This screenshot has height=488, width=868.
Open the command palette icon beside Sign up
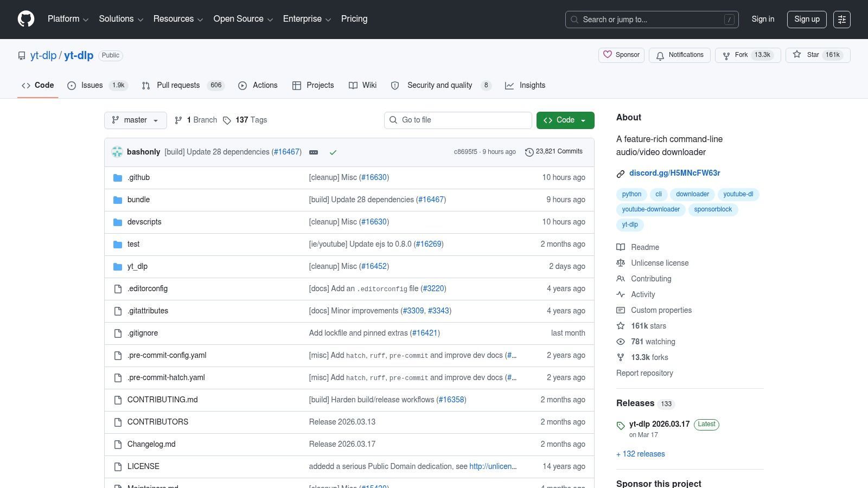point(842,20)
